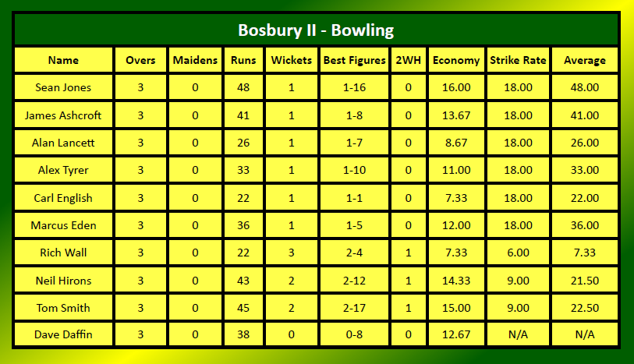Select economy value 13.67
Viewport: 634px width, 364px height.
pyautogui.click(x=456, y=115)
